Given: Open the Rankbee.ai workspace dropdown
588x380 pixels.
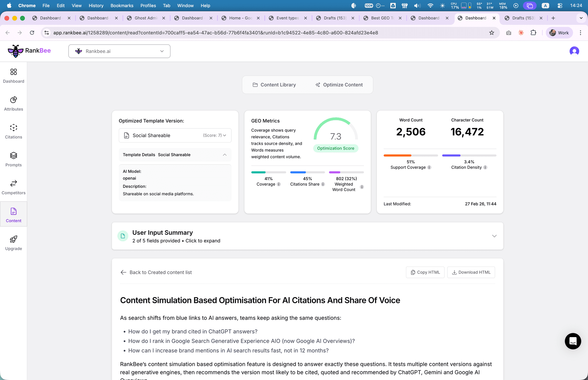Looking at the screenshot, I should [x=119, y=51].
